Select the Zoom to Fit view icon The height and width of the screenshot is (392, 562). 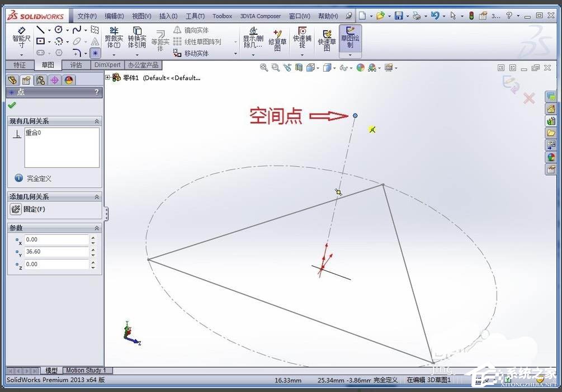coord(263,67)
